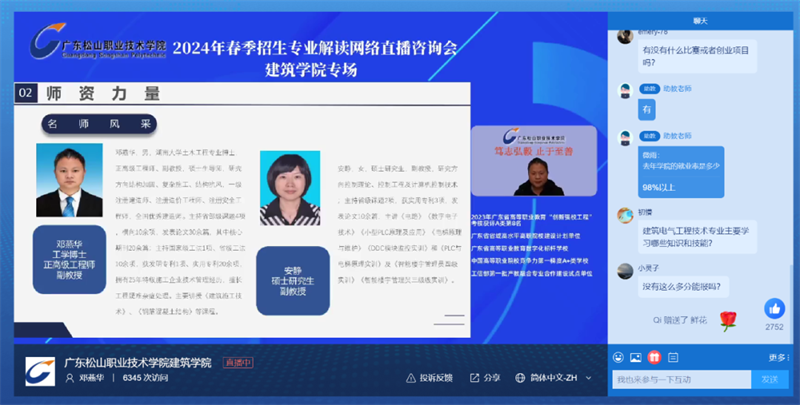Click the rose flower gift image

(728, 321)
